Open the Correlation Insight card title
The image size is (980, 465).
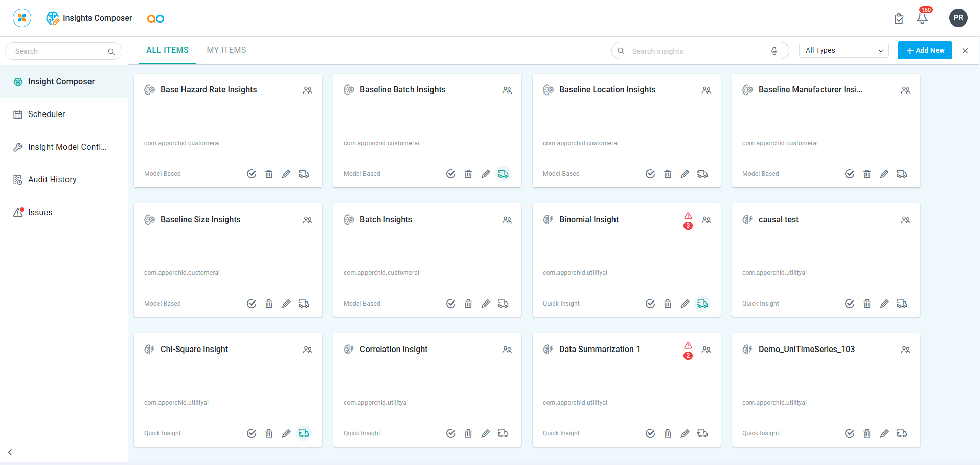tap(393, 350)
